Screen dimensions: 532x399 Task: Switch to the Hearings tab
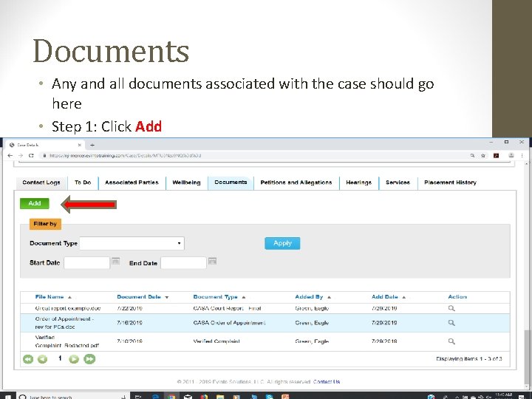359,183
